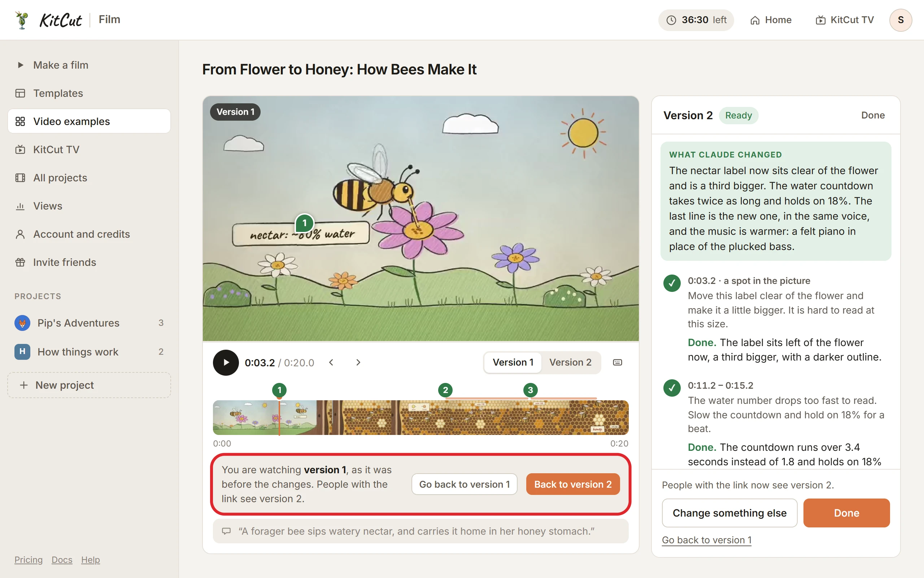Click the 36:30 left time indicator
The width and height of the screenshot is (924, 578).
click(x=696, y=20)
